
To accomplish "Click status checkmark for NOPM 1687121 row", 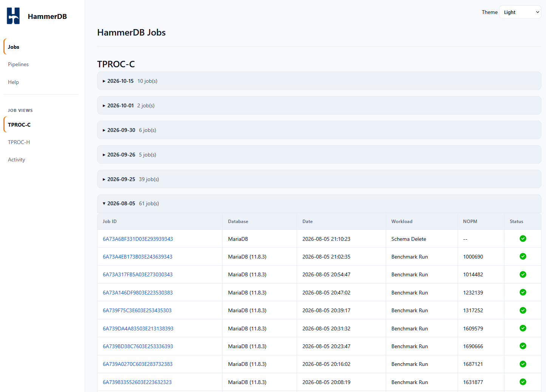I will pyautogui.click(x=523, y=364).
